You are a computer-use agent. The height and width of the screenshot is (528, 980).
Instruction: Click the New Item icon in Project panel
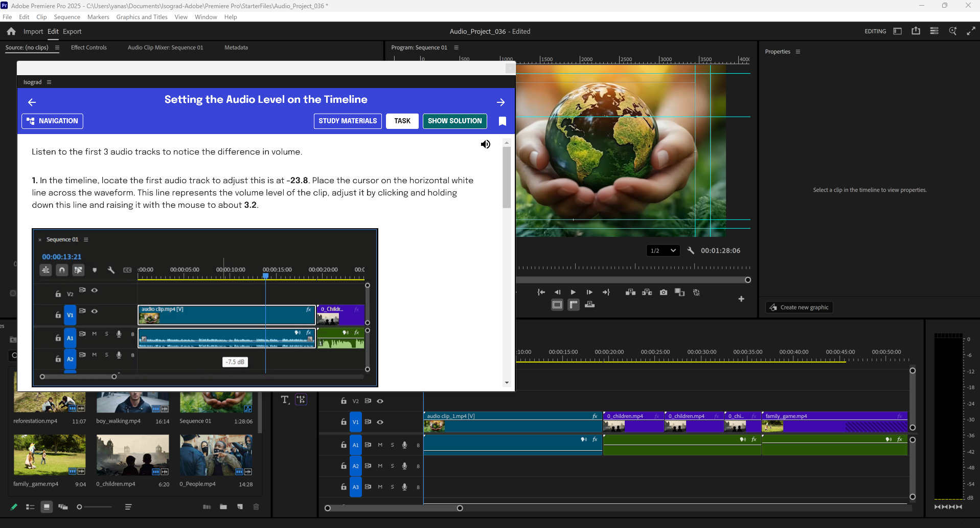click(x=240, y=507)
